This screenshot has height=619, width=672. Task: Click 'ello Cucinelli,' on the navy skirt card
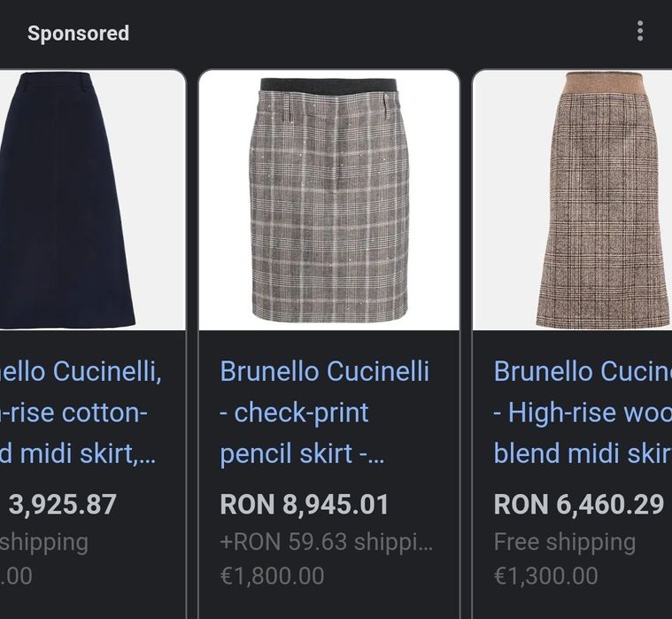tap(81, 371)
